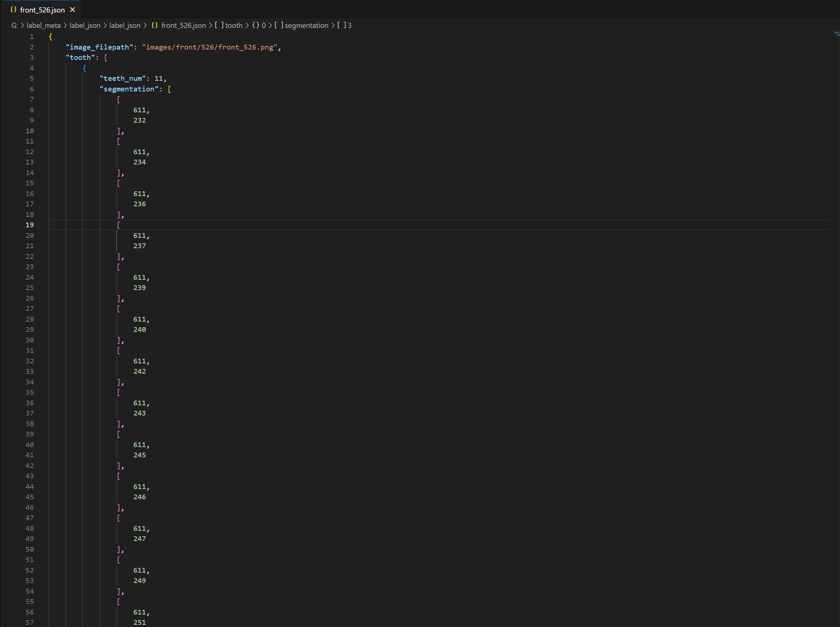Image resolution: width=840 pixels, height=627 pixels.
Task: Click the array bracket icon before tooth breadcrumb
Action: coord(219,25)
